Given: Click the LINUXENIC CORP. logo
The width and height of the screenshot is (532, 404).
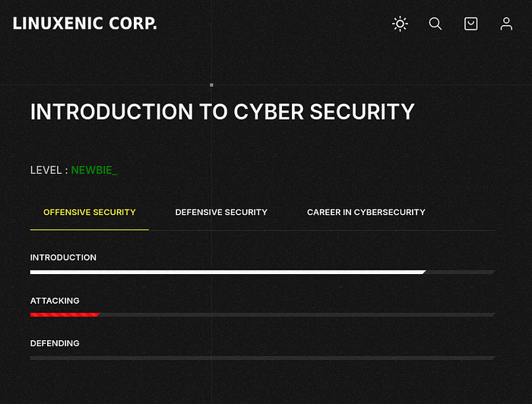Looking at the screenshot, I should pos(85,24).
